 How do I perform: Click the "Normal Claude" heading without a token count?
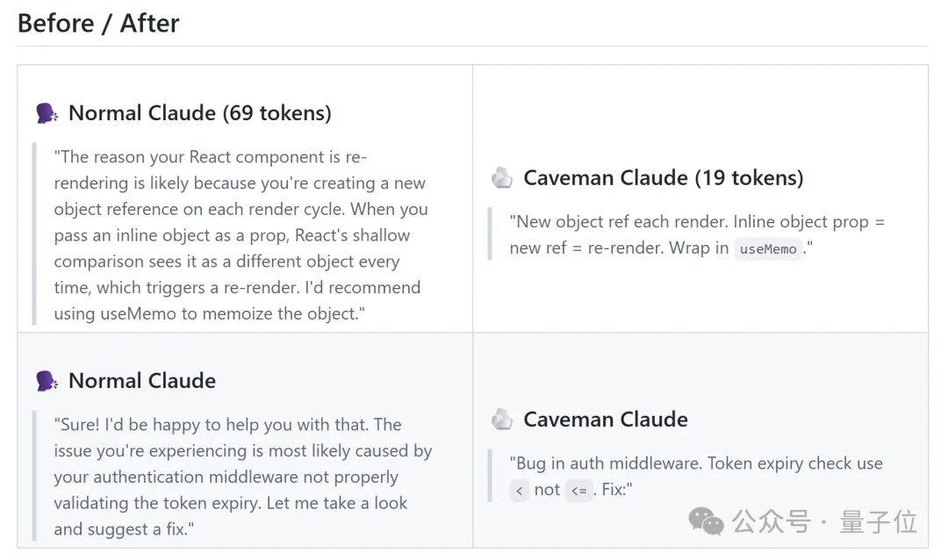tap(141, 381)
